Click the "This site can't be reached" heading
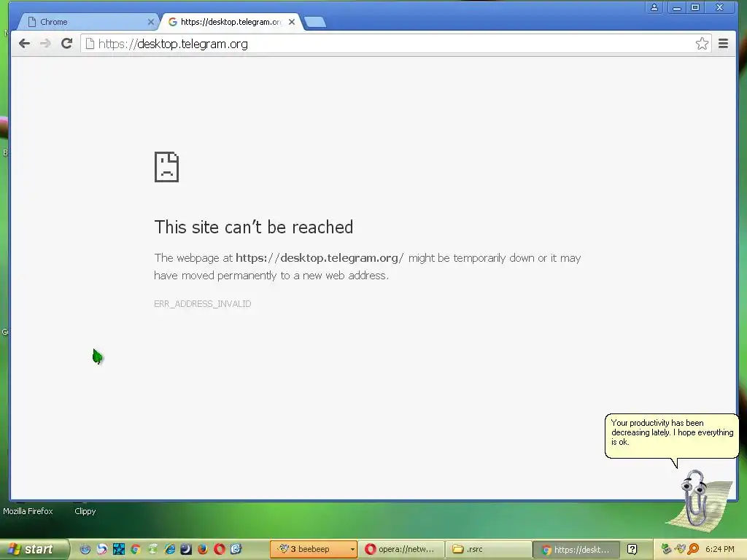Screen dimensions: 747x560 pyautogui.click(x=253, y=227)
